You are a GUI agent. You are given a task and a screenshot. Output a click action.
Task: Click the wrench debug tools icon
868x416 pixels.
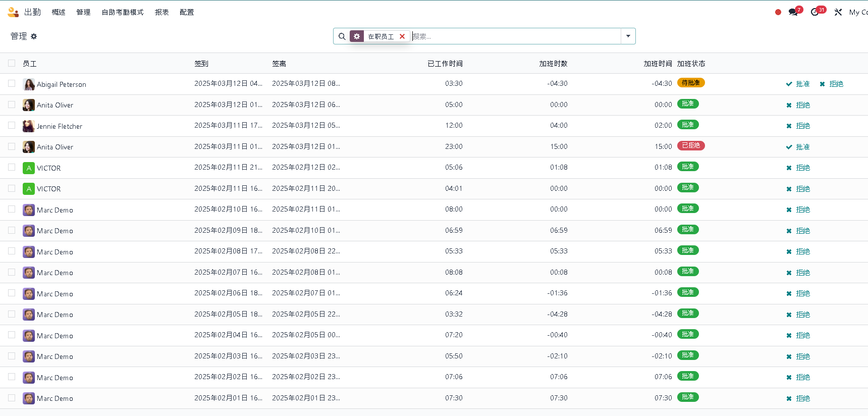(838, 12)
